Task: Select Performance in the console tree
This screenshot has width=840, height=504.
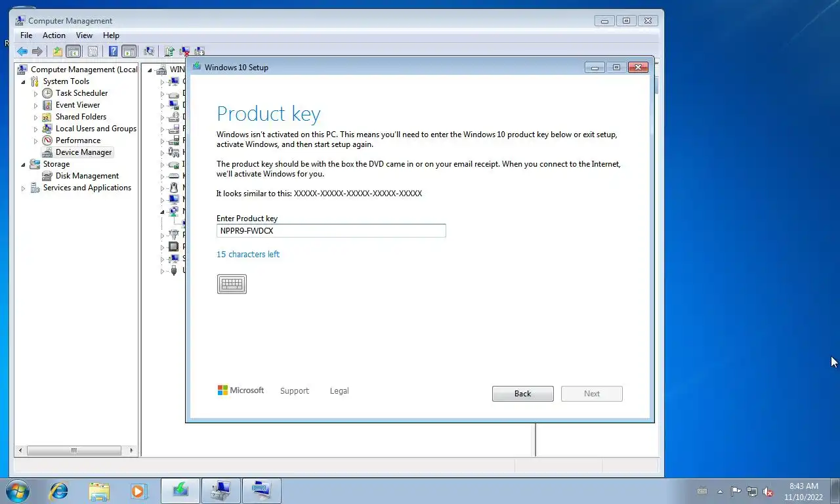Action: (78, 140)
